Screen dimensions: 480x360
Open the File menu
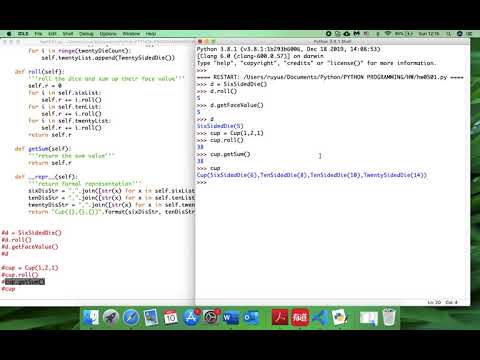[38, 34]
